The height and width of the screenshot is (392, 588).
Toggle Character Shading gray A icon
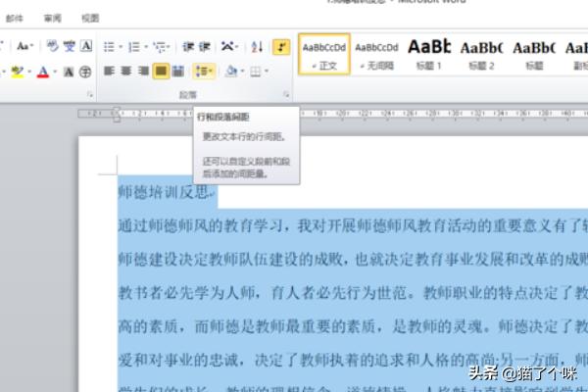tap(69, 72)
